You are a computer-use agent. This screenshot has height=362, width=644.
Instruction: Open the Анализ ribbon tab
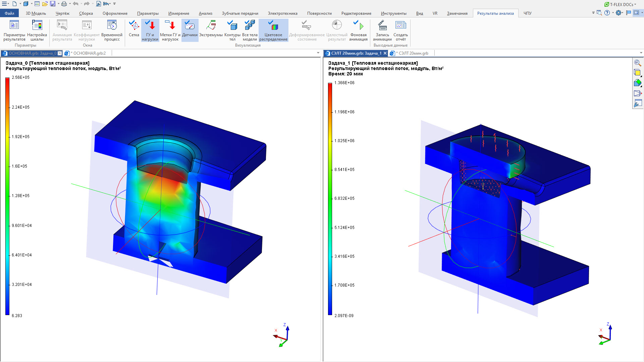(205, 13)
